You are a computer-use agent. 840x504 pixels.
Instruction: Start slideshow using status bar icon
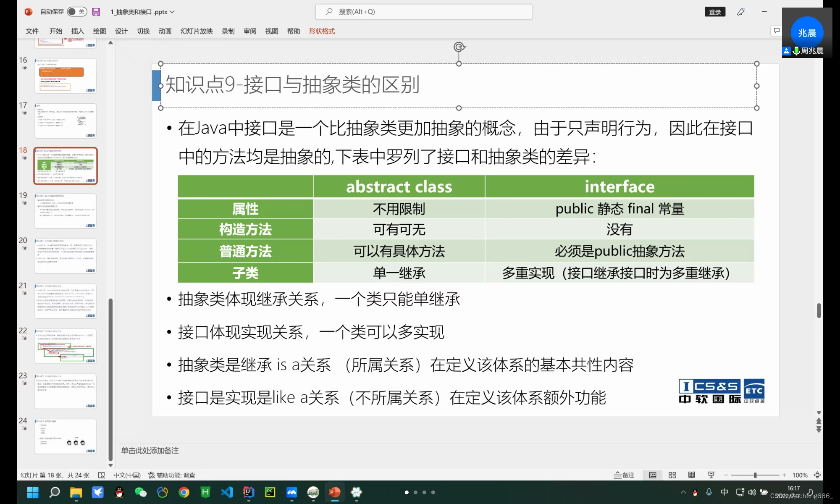click(x=711, y=475)
